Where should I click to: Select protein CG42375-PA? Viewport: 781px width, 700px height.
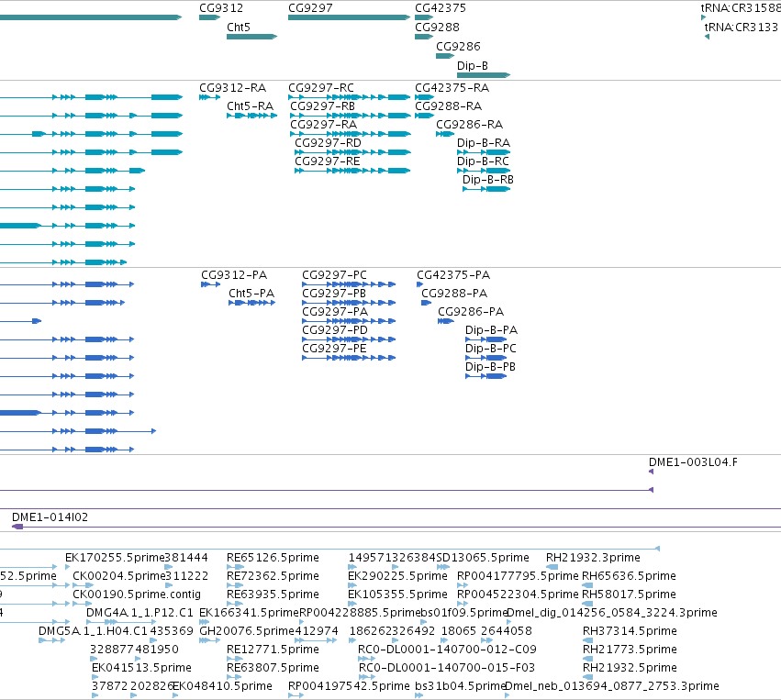453,275
